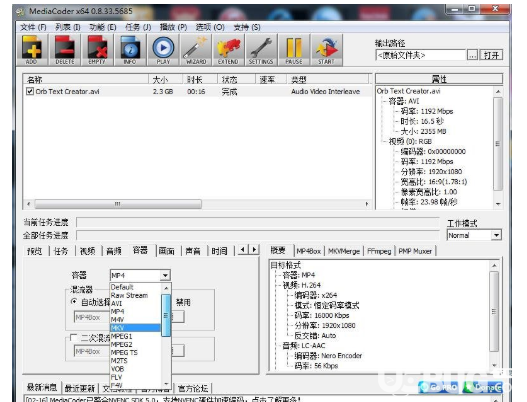The image size is (527, 402).
Task: Click the ADD file toolbar icon
Action: point(32,50)
